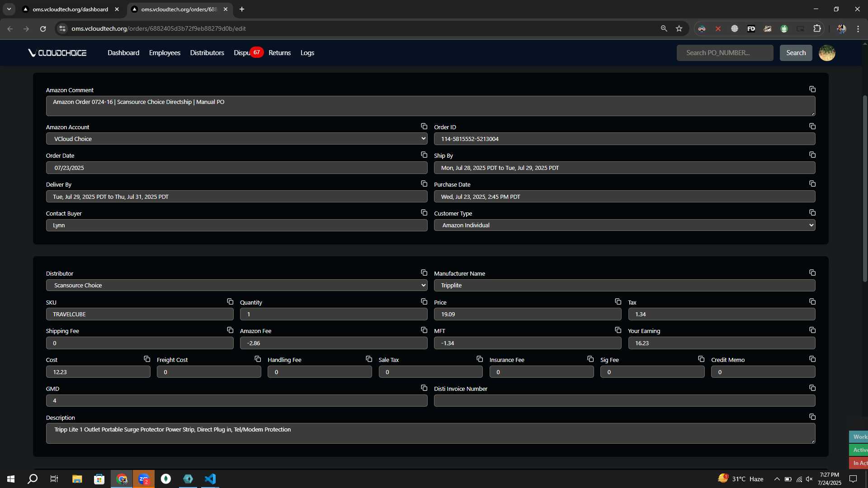The image size is (868, 488).
Task: Copy the Order Date value
Action: (424, 155)
